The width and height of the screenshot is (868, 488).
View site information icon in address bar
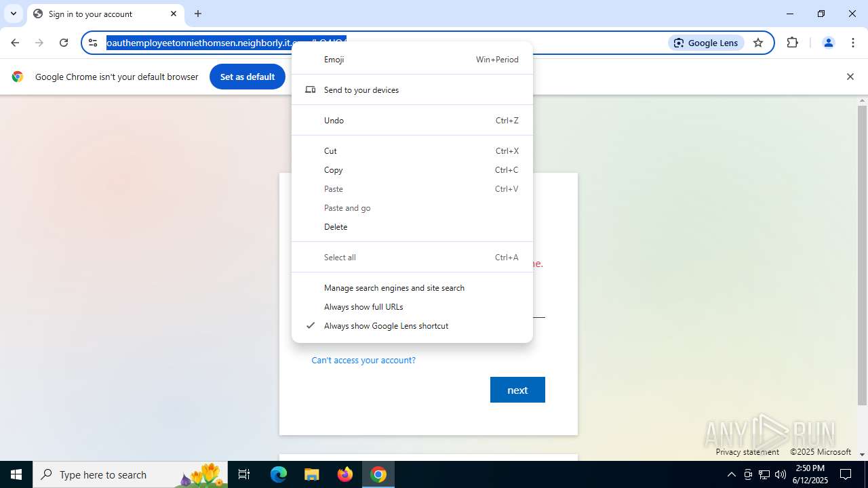point(93,43)
